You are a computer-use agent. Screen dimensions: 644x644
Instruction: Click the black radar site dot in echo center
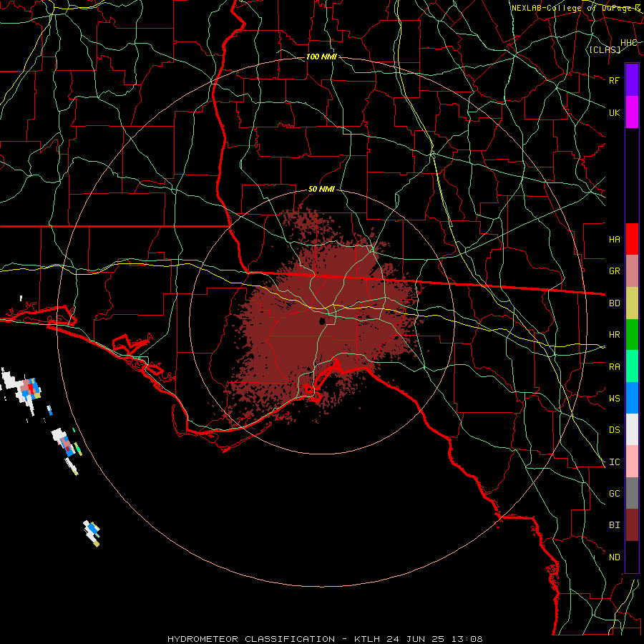(323, 321)
